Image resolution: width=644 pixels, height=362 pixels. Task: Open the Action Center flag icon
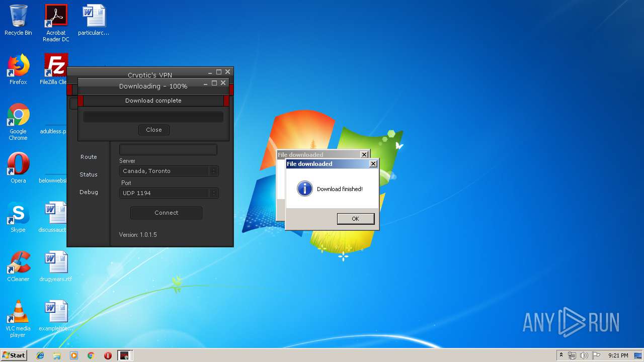pos(596,355)
